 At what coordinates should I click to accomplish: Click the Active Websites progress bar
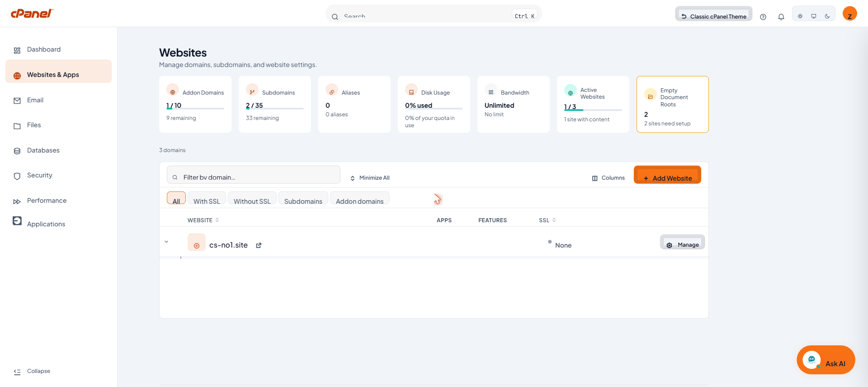(593, 110)
